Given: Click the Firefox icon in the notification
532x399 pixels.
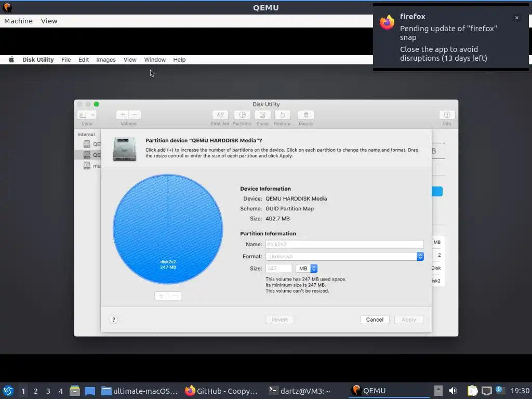Looking at the screenshot, I should point(387,22).
